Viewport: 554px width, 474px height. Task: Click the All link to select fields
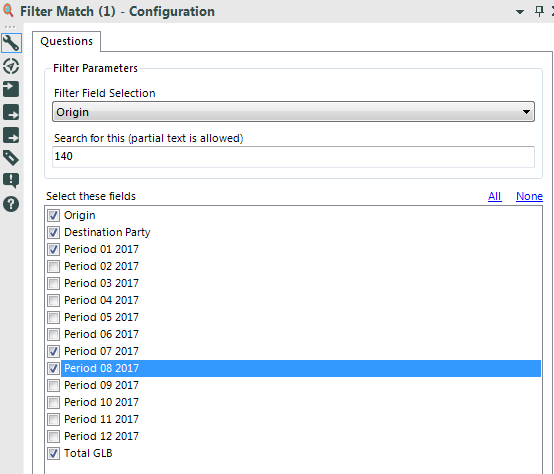[x=494, y=196]
